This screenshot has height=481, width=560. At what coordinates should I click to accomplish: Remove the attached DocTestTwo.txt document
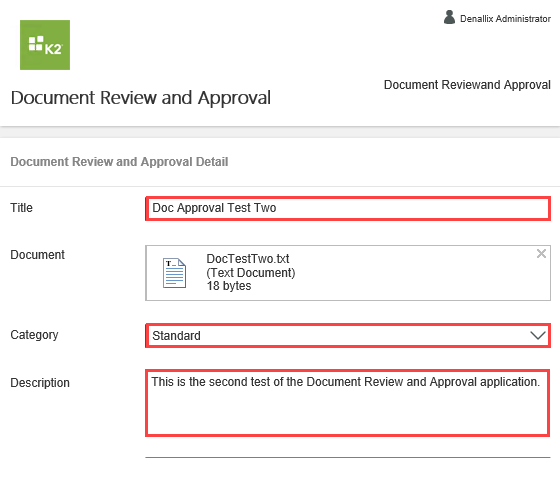click(541, 254)
